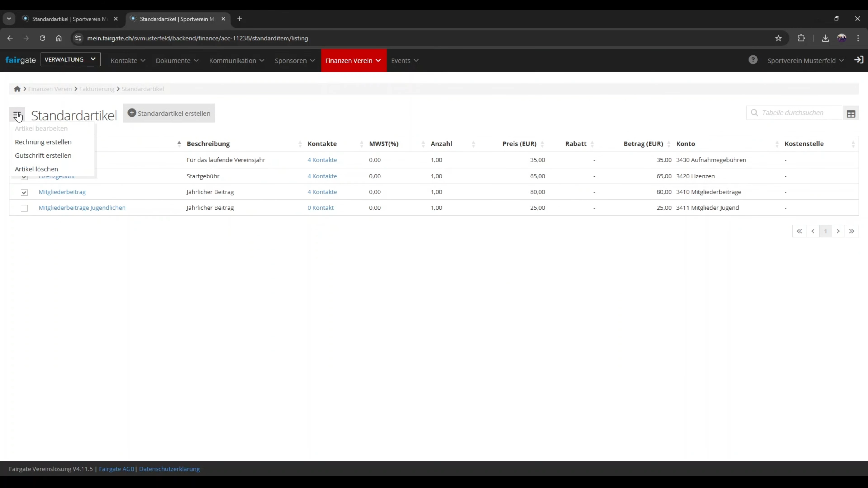The width and height of the screenshot is (868, 488).
Task: Sort table by Kostenstelle column
Action: [820, 144]
